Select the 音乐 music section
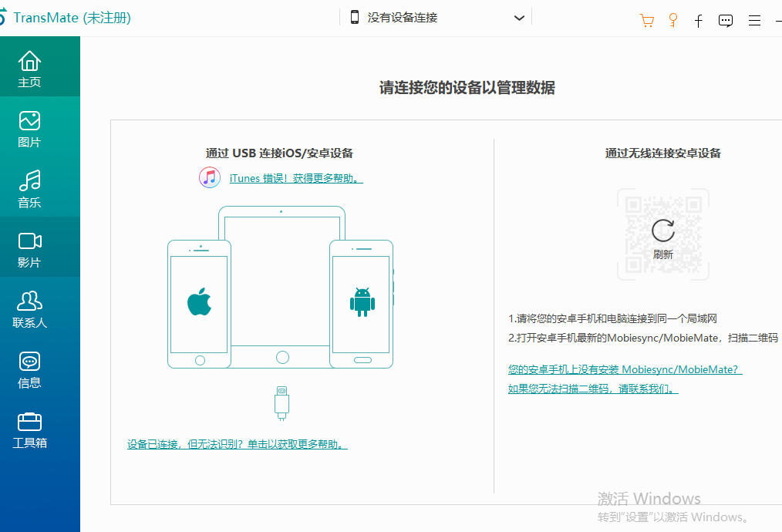782x532 pixels. coord(29,189)
